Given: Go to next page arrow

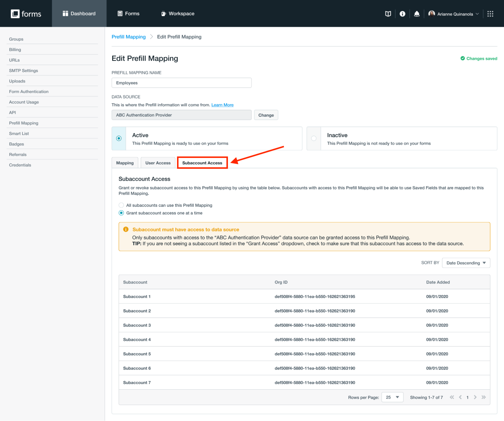Looking at the screenshot, I should (x=475, y=397).
